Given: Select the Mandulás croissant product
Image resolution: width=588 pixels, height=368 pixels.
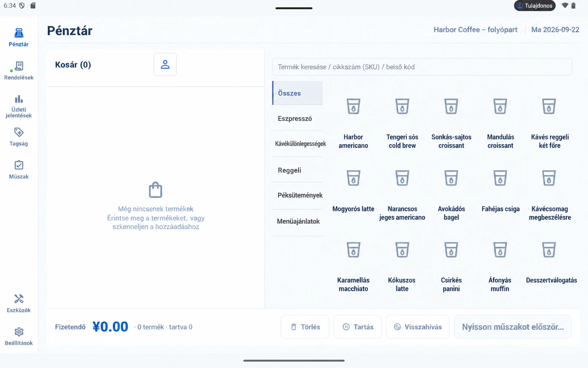Looking at the screenshot, I should tap(500, 123).
